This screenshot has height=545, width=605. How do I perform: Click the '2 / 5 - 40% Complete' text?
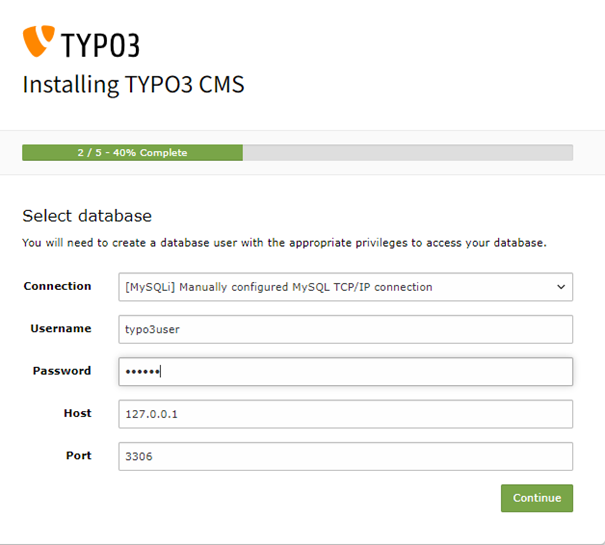132,152
